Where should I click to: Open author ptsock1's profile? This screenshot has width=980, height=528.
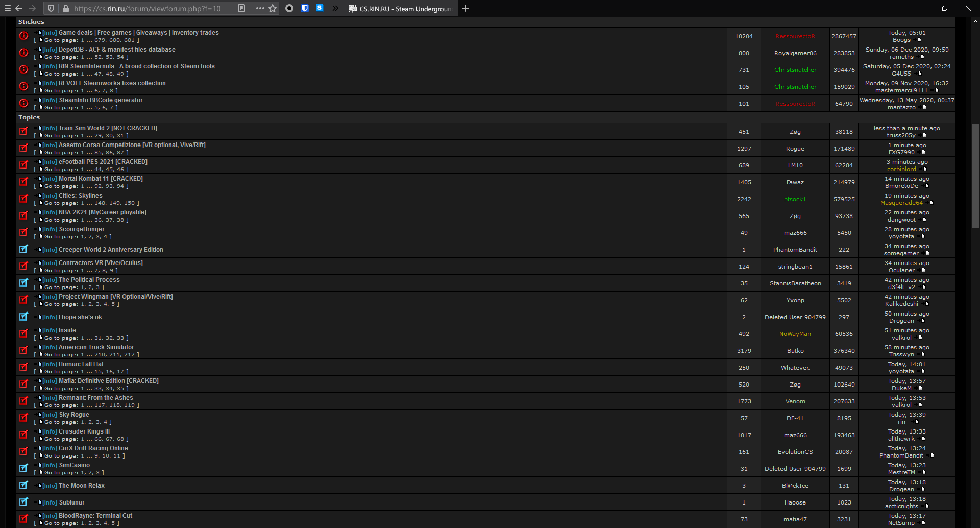795,199
